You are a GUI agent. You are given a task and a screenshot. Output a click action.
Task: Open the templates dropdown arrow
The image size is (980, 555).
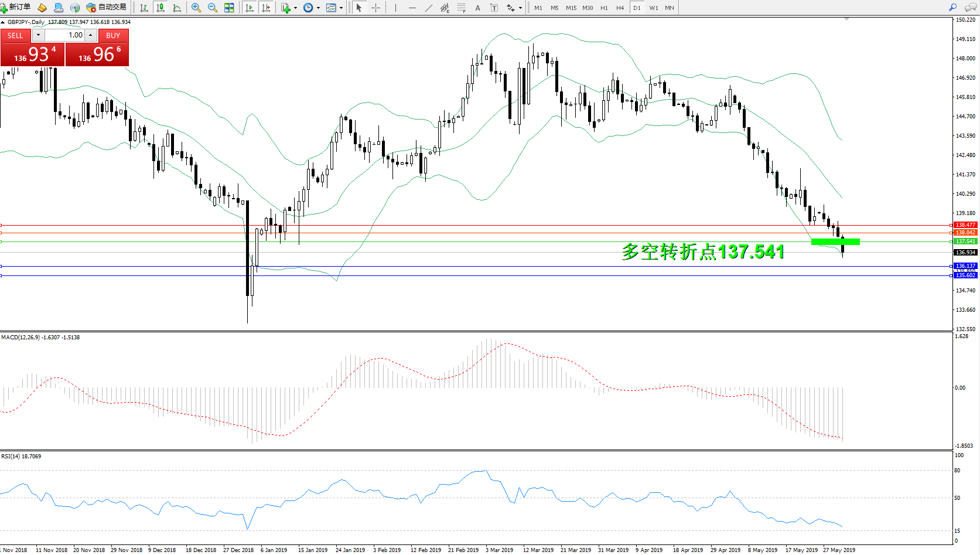coord(341,8)
